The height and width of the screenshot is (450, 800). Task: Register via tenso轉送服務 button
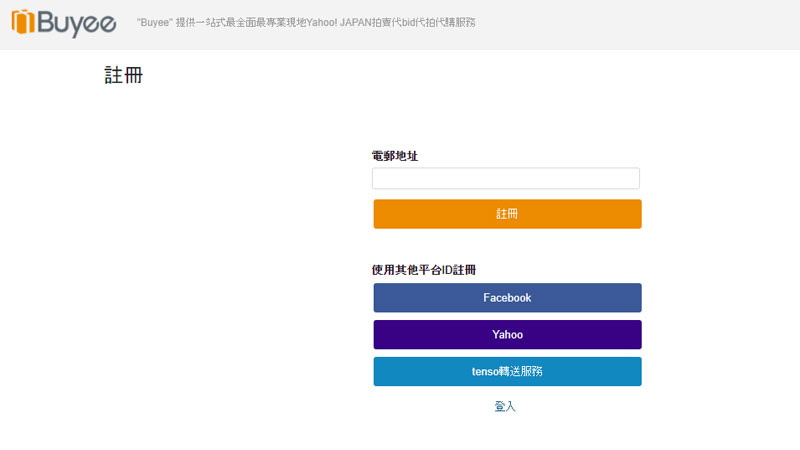click(x=507, y=371)
